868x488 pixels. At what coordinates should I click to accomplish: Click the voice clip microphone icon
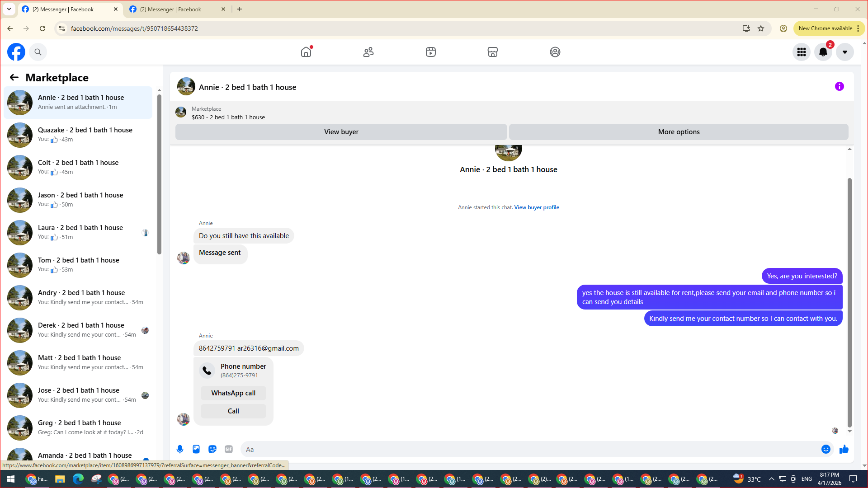(x=180, y=449)
